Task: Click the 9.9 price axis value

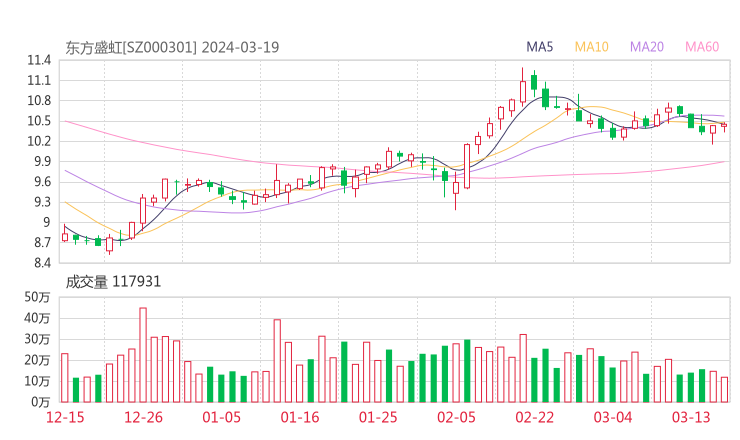Action: pyautogui.click(x=42, y=161)
